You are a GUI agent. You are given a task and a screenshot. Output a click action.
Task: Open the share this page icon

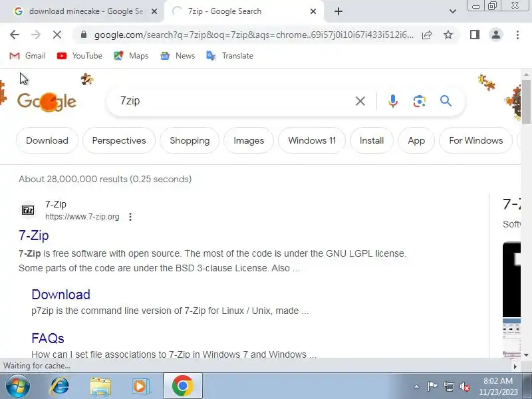click(427, 35)
